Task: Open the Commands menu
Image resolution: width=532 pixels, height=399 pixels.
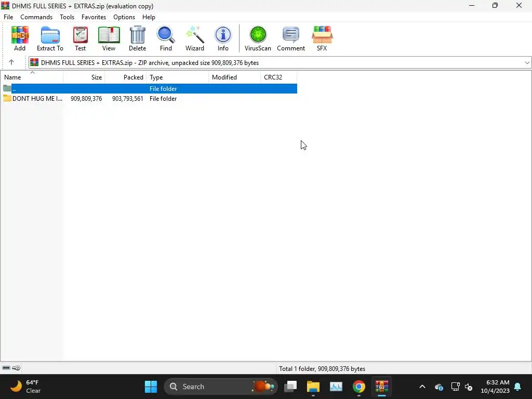Action: pyautogui.click(x=36, y=17)
